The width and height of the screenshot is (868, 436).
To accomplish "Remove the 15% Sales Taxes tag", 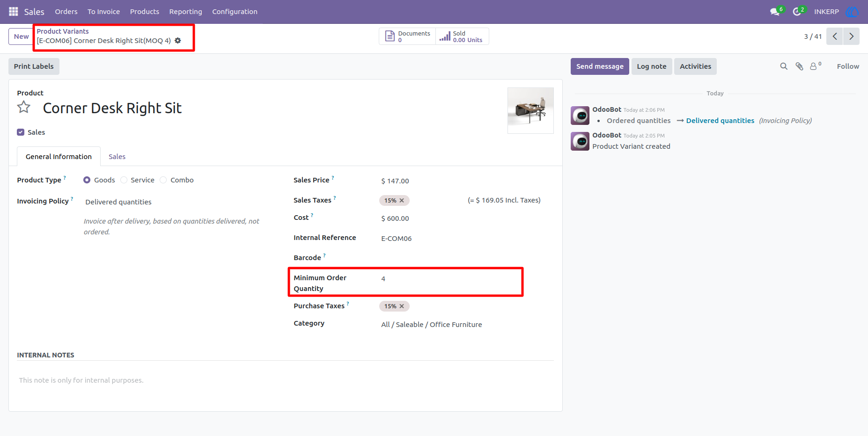I will pos(402,201).
